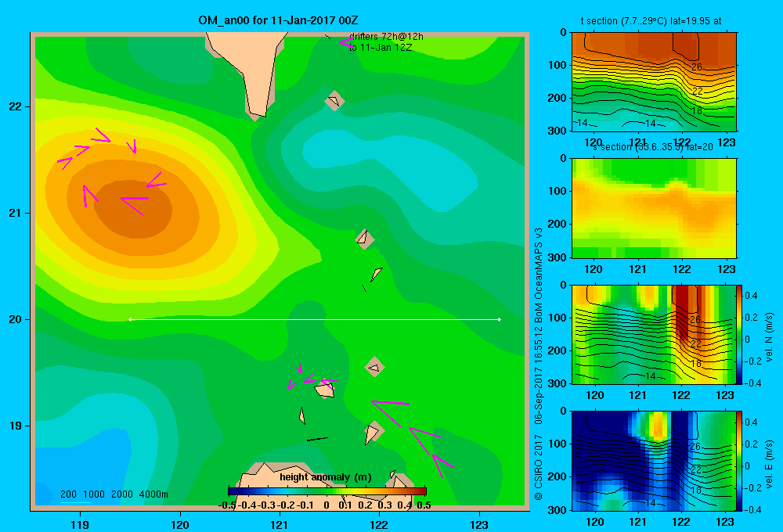Screen dimensions: 783x532
Task: Click the main title 'OM_an00 for 11-Jan-2017 00Z'
Action: click(x=278, y=20)
